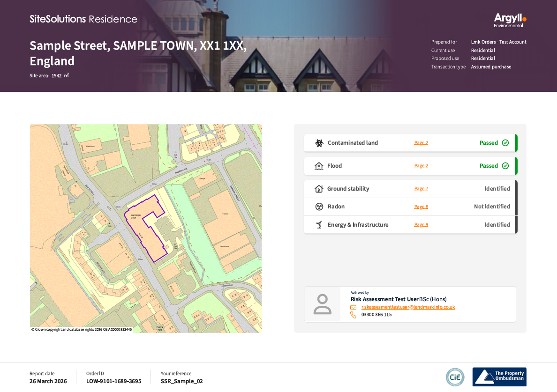Click the author's email address link
This screenshot has height=392, width=557.
(408, 307)
